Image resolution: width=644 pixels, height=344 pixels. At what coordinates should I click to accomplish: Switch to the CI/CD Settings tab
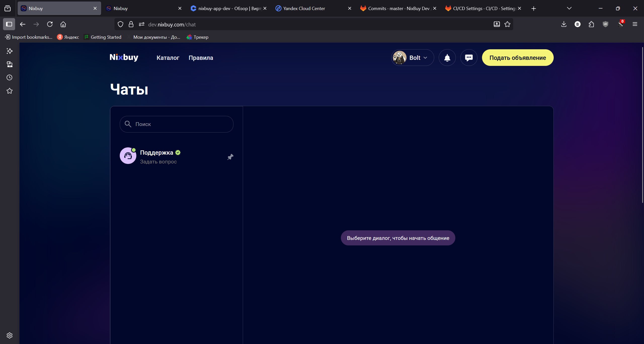[x=483, y=8]
